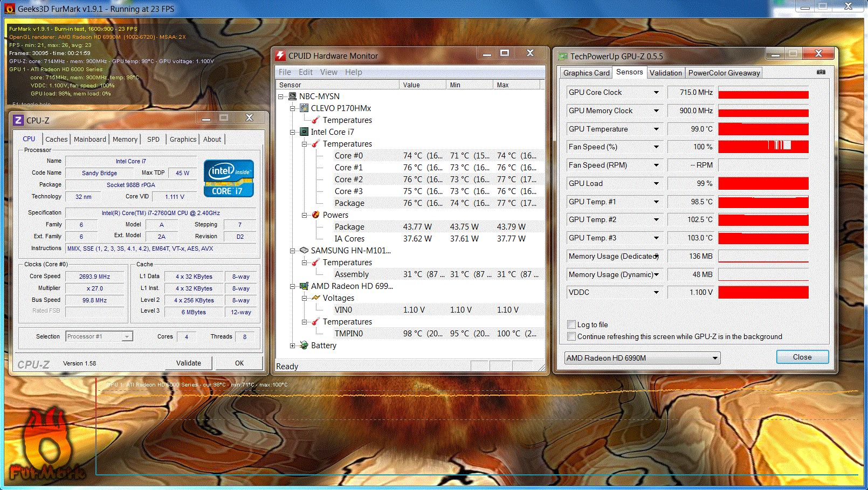
Task: Switch to the Mainboard tab in CPU-Z
Action: click(90, 139)
